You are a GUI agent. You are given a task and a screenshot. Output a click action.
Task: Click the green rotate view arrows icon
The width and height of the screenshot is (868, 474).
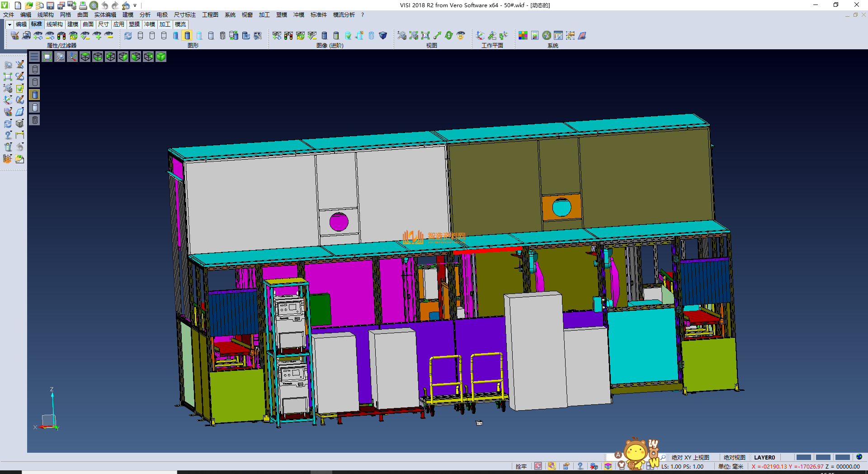449,35
